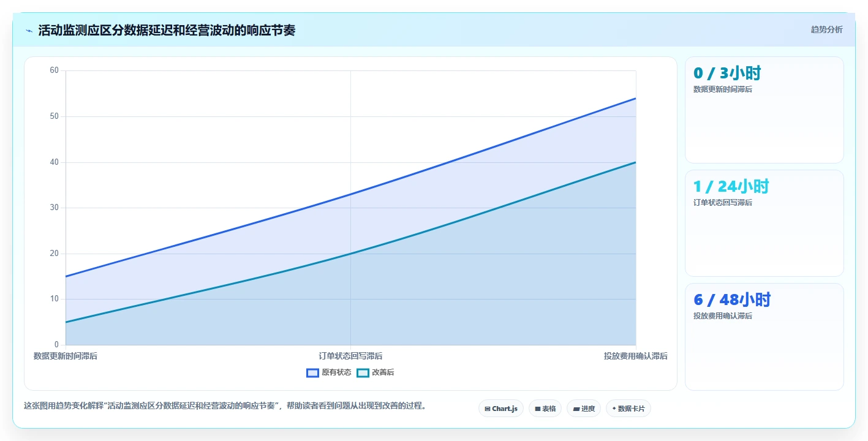Click the y-axis value 10
The image size is (868, 441).
click(x=54, y=299)
